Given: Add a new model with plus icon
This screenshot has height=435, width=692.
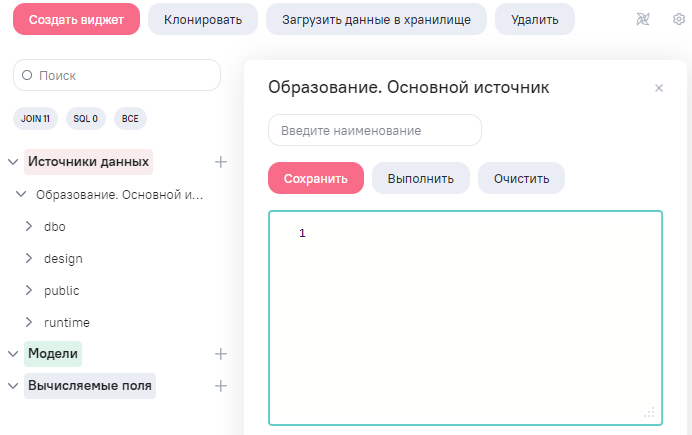Looking at the screenshot, I should pyautogui.click(x=221, y=353).
